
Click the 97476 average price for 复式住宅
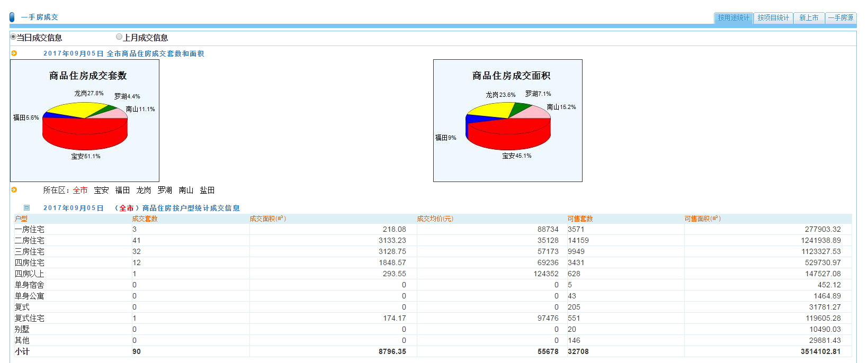548,318
